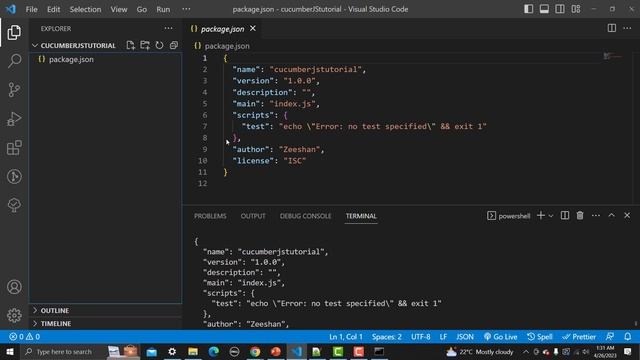
Task: Toggle secondary side bar visibility
Action: click(560, 9)
